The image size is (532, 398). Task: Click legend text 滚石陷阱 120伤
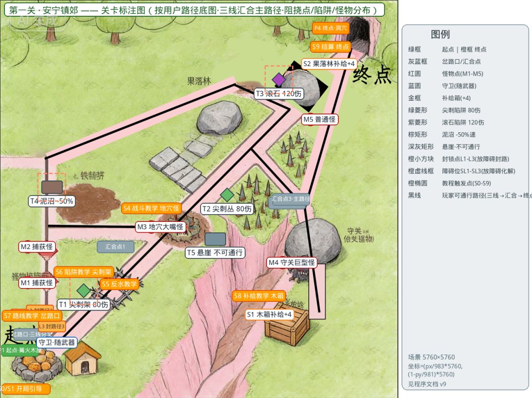pyautogui.click(x=463, y=122)
